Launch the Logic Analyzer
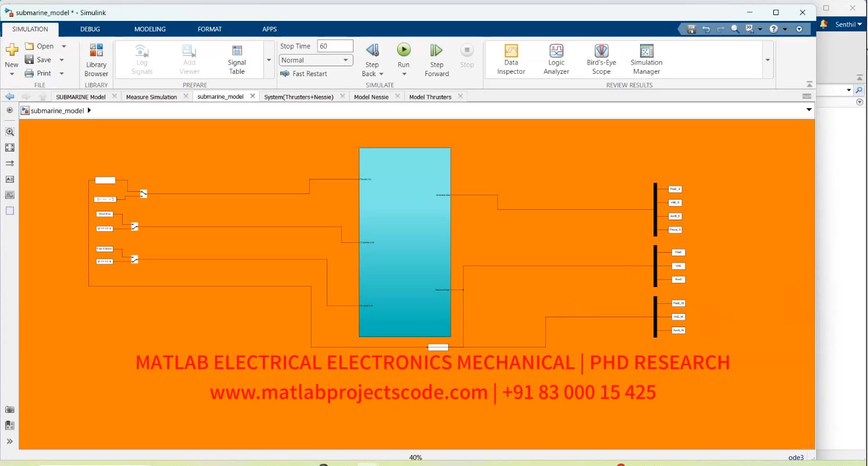The image size is (868, 466). coord(556,58)
